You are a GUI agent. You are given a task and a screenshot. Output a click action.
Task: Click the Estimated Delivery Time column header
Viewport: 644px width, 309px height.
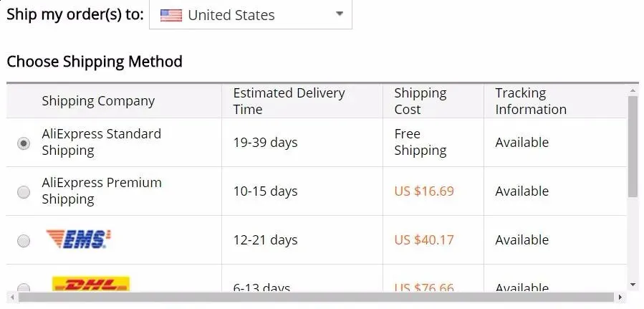pyautogui.click(x=289, y=101)
